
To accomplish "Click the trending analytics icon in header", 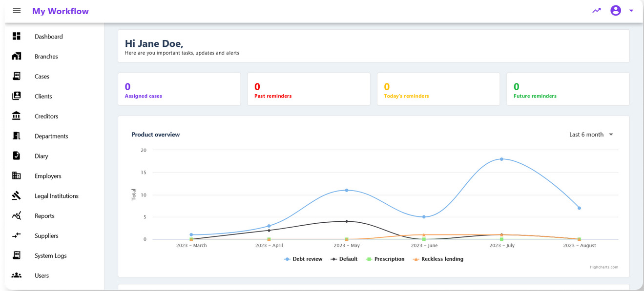I will tap(597, 11).
